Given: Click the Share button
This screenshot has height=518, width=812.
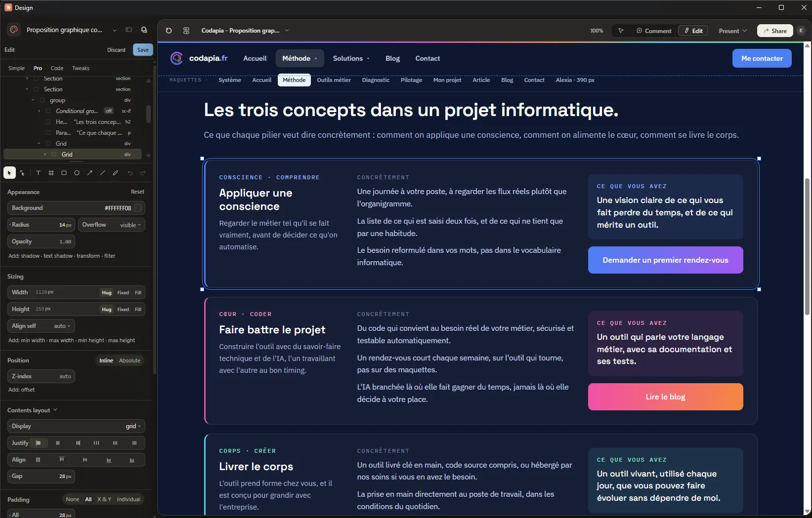Looking at the screenshot, I should point(775,31).
